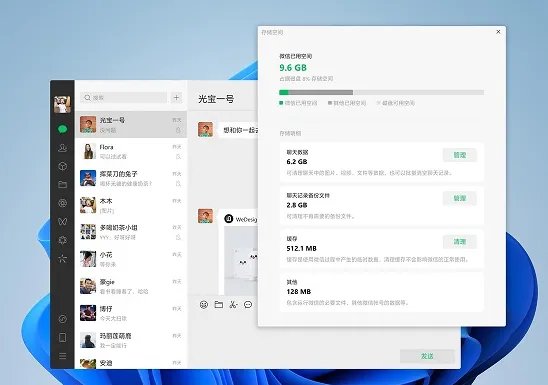Image resolution: width=548 pixels, height=385 pixels.
Task: Click the 2.8 GB backup value
Action: click(x=297, y=205)
